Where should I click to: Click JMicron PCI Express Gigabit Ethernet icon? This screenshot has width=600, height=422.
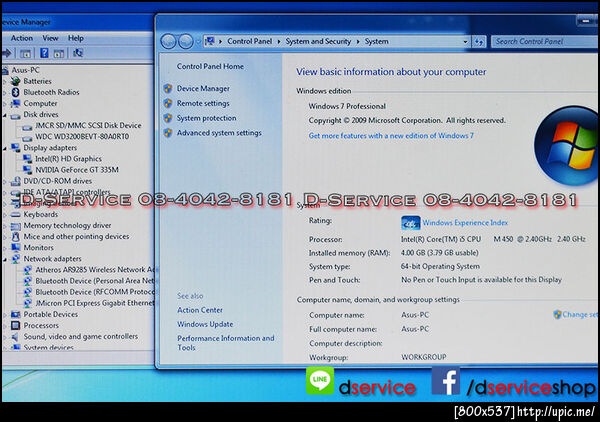28,303
